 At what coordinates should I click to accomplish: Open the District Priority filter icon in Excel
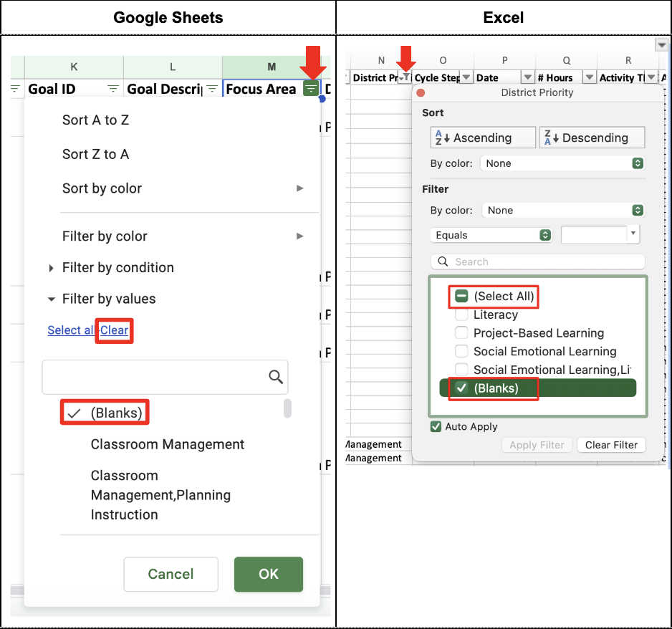click(404, 77)
